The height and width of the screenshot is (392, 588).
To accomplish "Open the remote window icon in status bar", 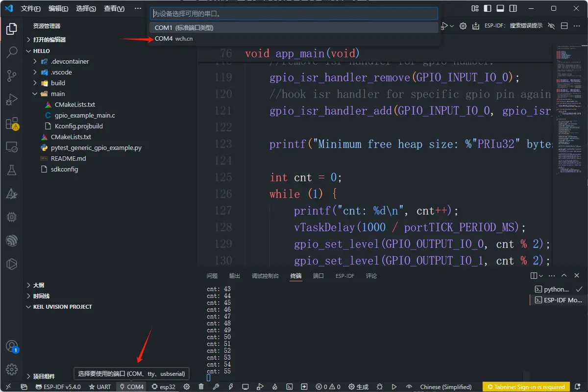I will [8, 387].
